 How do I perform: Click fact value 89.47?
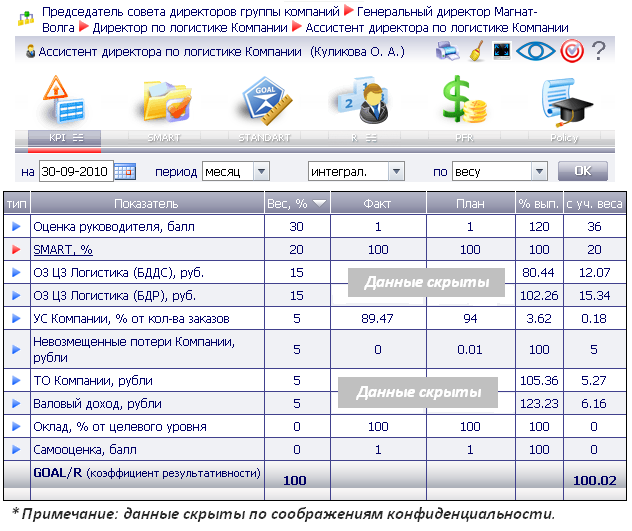click(377, 319)
